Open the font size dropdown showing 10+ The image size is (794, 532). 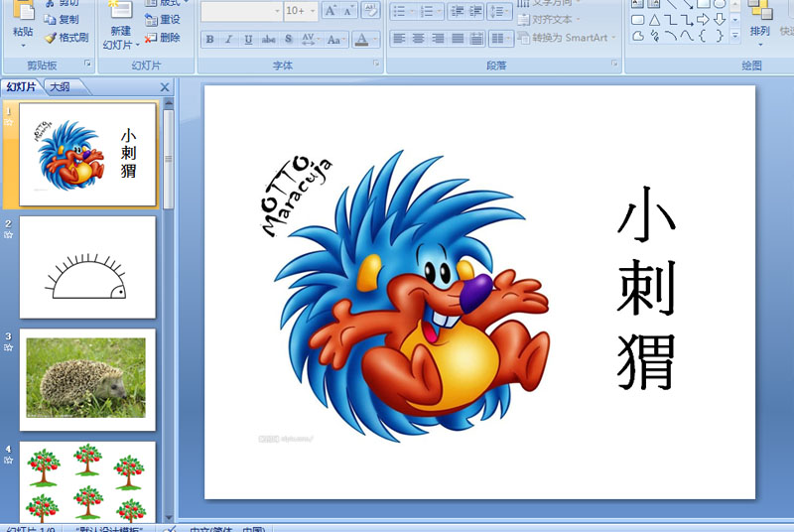(313, 11)
